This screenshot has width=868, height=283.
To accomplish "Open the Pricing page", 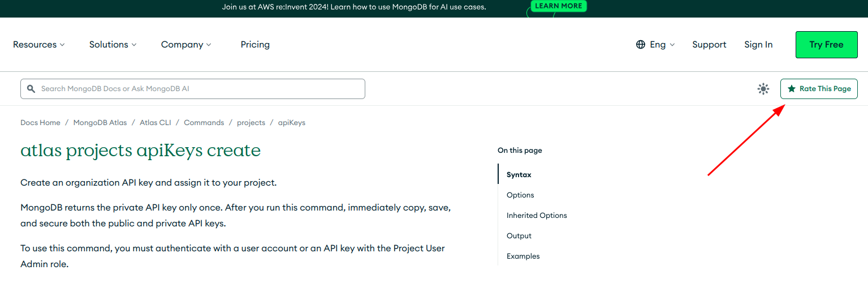I will tap(255, 45).
